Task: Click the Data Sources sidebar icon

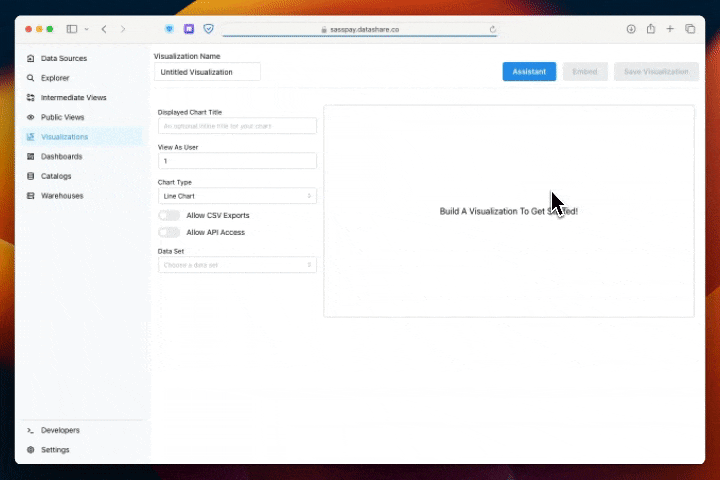Action: (x=31, y=58)
